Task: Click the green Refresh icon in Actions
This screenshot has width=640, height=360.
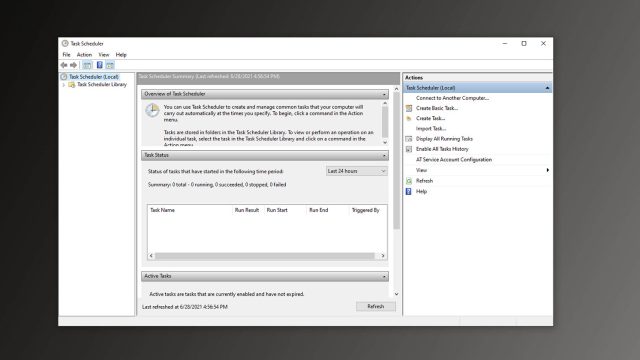Action: pos(409,181)
